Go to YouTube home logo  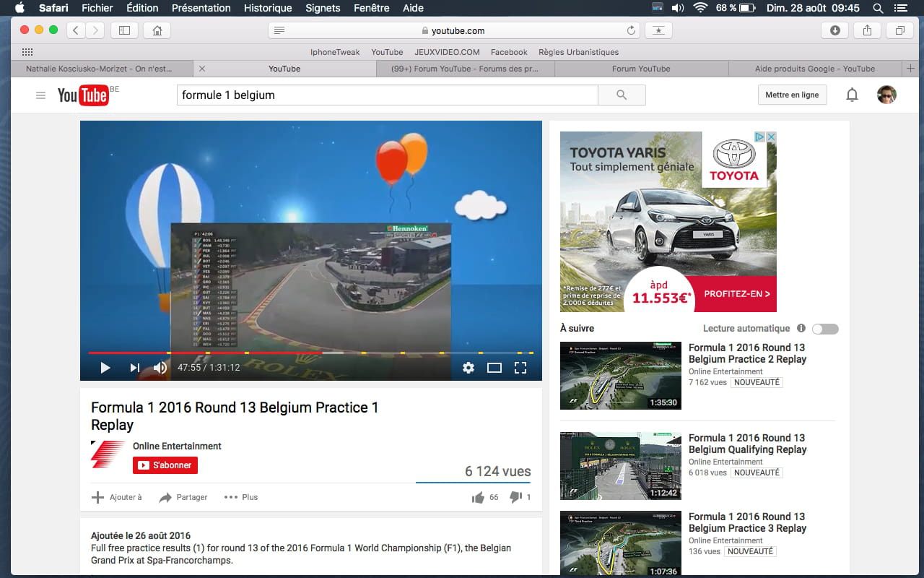coord(83,95)
